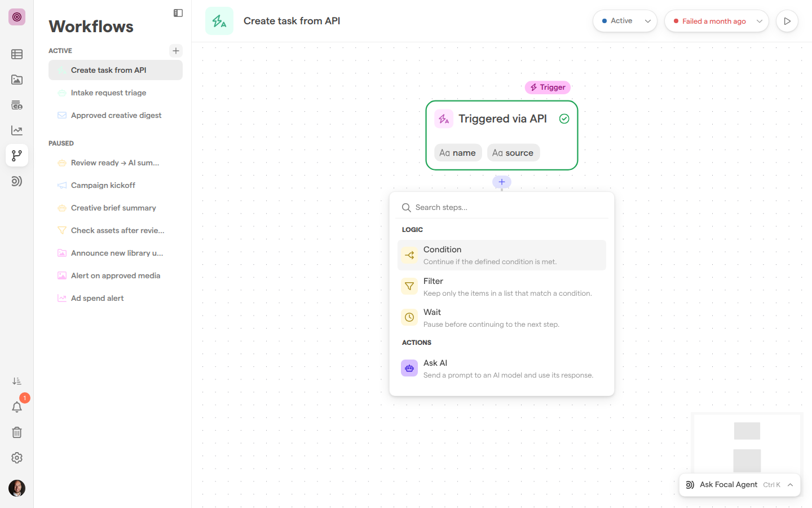Open the Alert on approved media workflow
Screen dimensions: 812x508
(x=116, y=275)
